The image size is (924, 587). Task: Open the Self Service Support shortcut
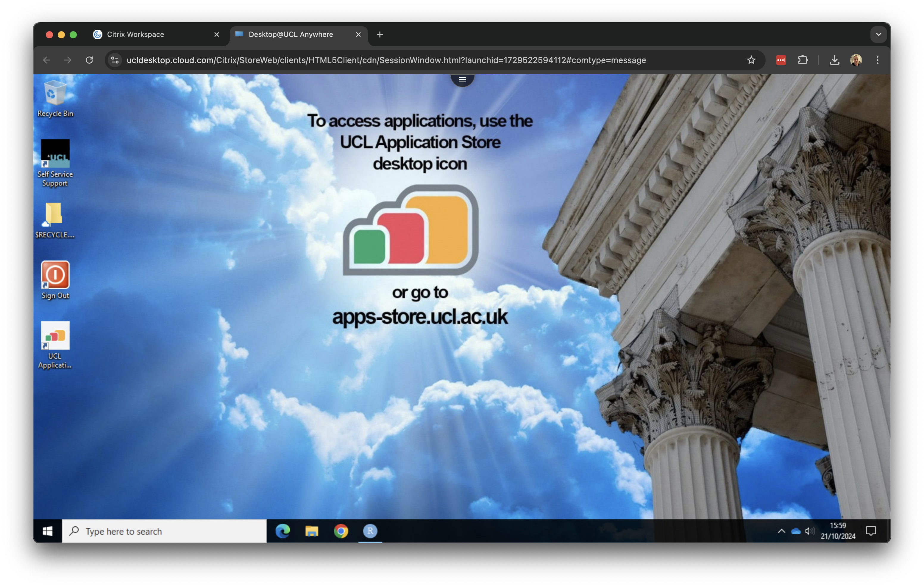tap(55, 154)
